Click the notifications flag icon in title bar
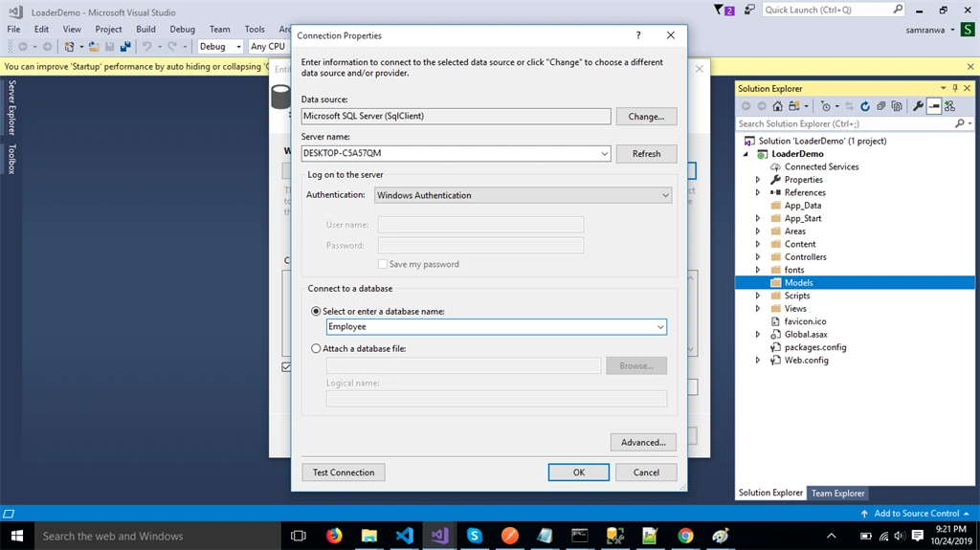The height and width of the screenshot is (550, 980). point(724,10)
